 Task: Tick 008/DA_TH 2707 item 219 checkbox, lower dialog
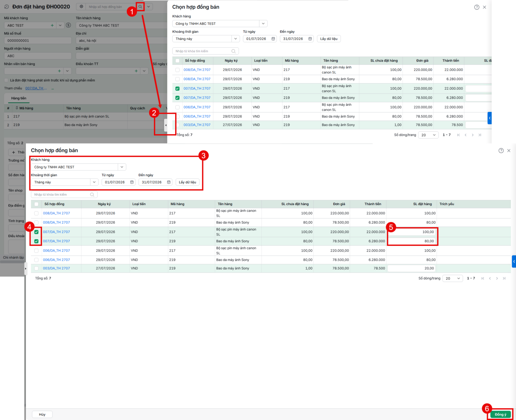click(36, 223)
